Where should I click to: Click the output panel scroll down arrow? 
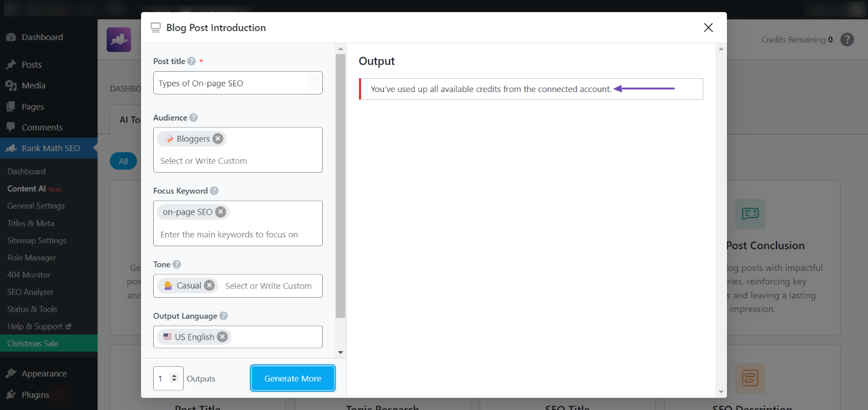coord(721,392)
